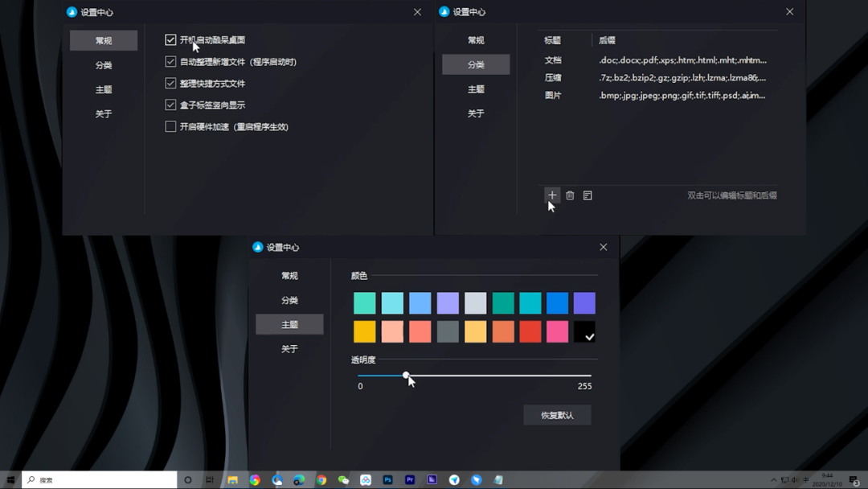Open 主题 tab in top-left settings window
Viewport: 868px width, 489px height.
click(104, 89)
